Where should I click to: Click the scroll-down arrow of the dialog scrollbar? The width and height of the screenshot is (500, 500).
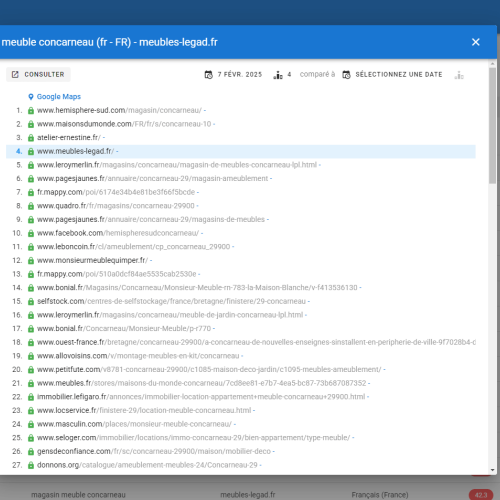[x=493, y=470]
